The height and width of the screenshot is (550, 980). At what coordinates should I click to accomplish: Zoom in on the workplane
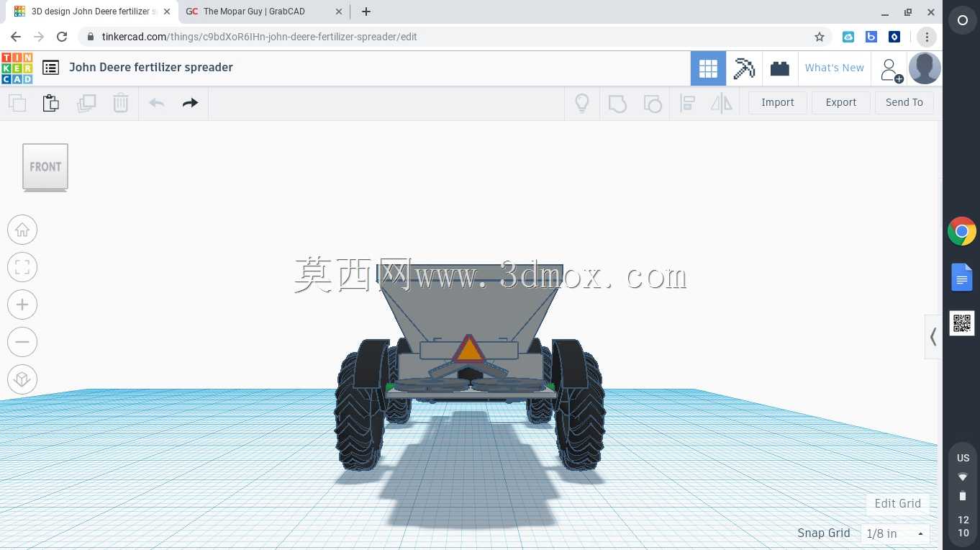(22, 305)
